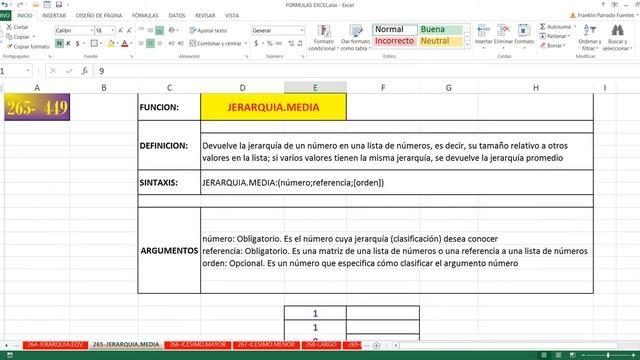Open Rellenar fill menu
Image resolution: width=640 pixels, height=360 pixels.
(554, 36)
